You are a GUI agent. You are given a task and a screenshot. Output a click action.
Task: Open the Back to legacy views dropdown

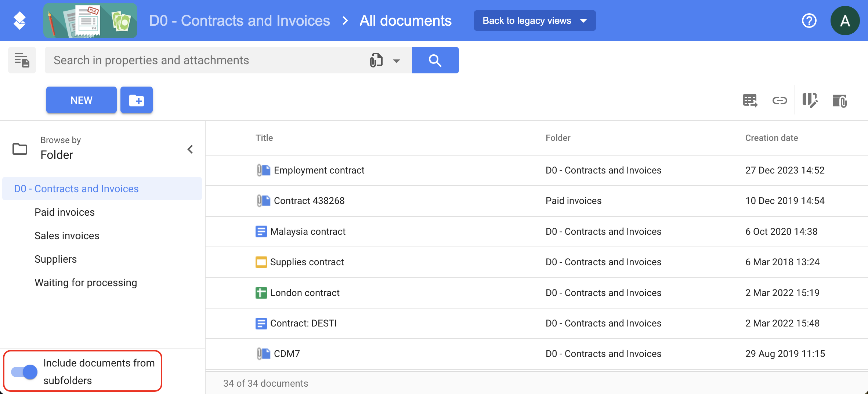click(535, 21)
